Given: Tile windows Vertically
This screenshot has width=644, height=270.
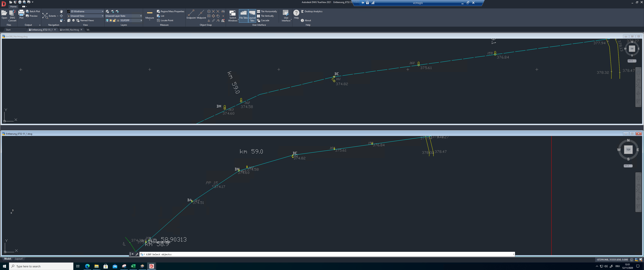Looking at the screenshot, I should click(x=265, y=16).
